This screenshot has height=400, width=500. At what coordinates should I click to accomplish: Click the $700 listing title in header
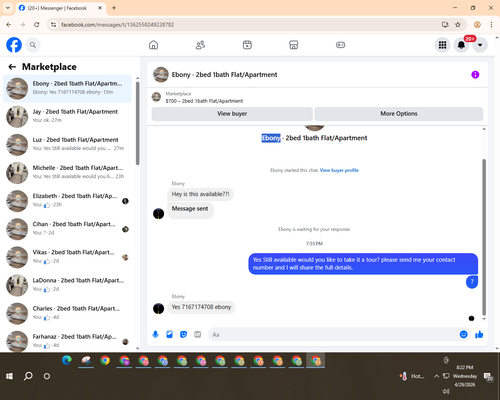(x=204, y=101)
